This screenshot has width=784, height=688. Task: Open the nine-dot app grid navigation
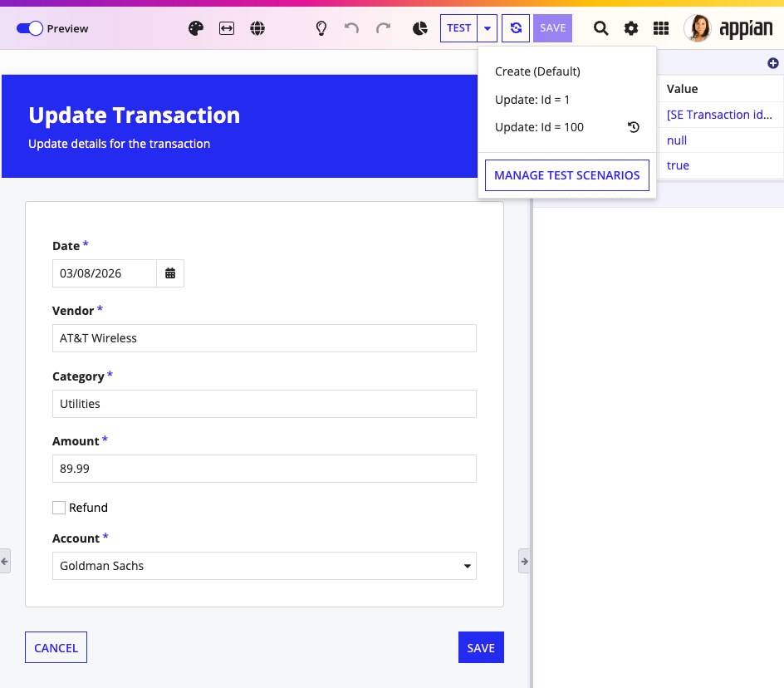[x=661, y=28]
